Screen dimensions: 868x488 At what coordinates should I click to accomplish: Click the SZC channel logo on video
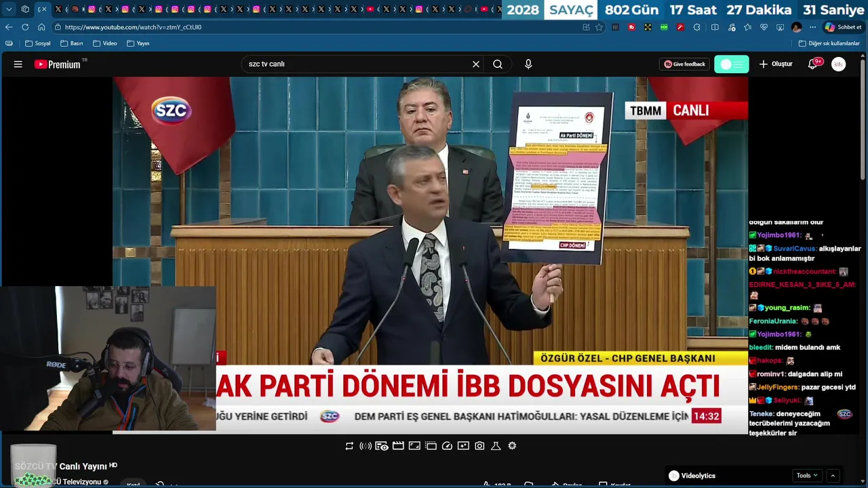[x=171, y=110]
